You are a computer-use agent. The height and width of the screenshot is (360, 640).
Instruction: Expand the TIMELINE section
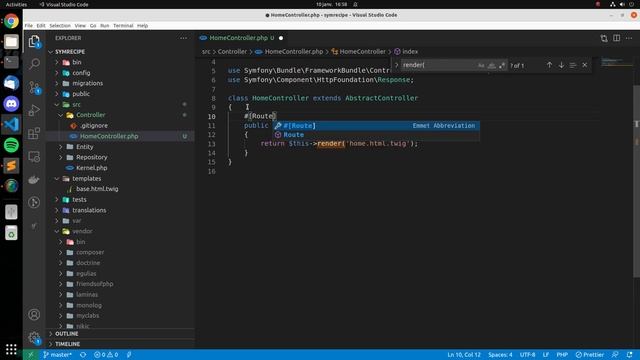point(120,344)
